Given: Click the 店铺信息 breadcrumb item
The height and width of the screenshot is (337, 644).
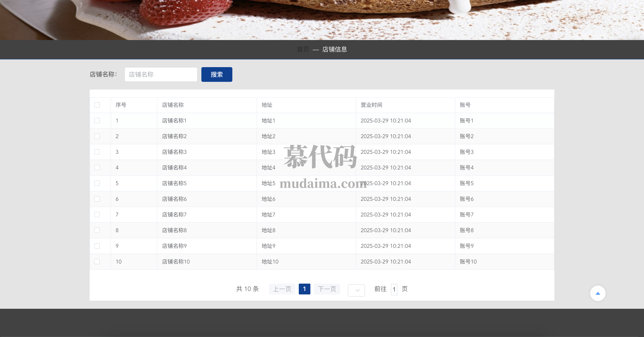Looking at the screenshot, I should coord(335,50).
